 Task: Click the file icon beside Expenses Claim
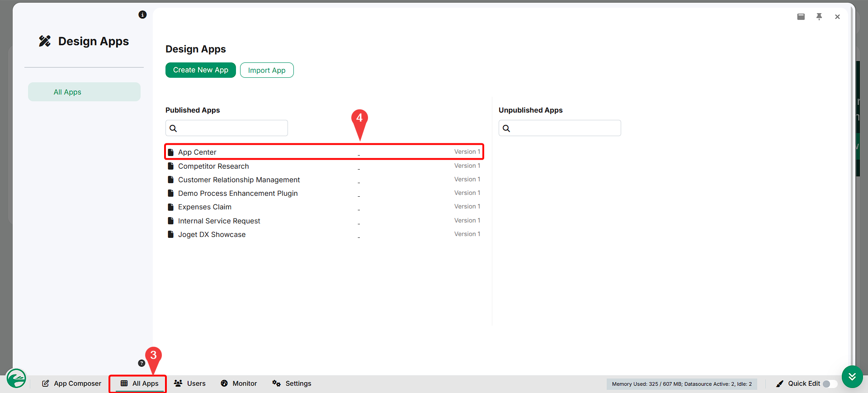pyautogui.click(x=171, y=207)
